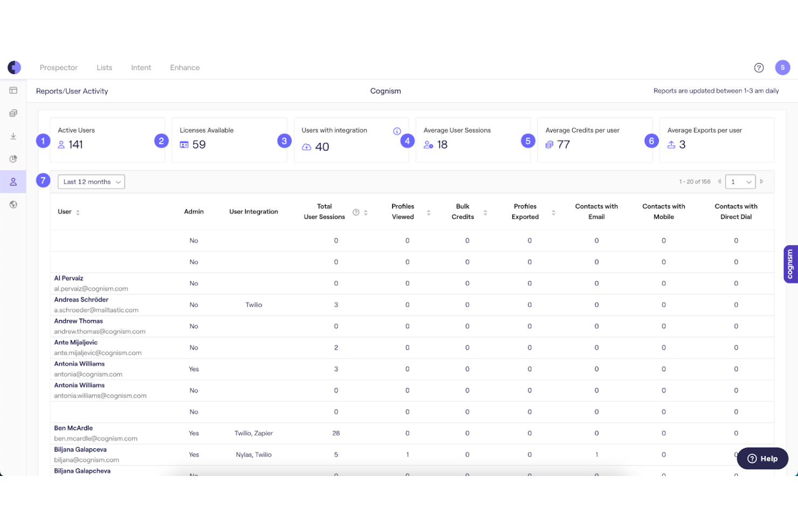Open the user avatar S menu

tap(782, 67)
